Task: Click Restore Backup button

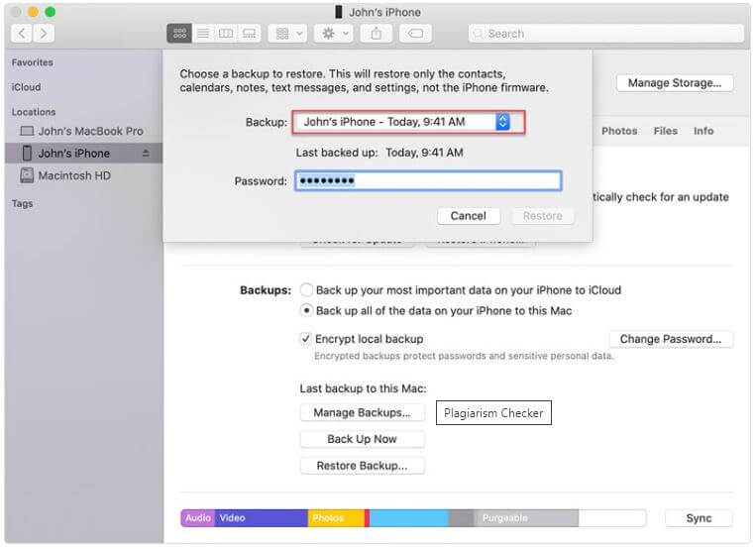Action: (362, 466)
